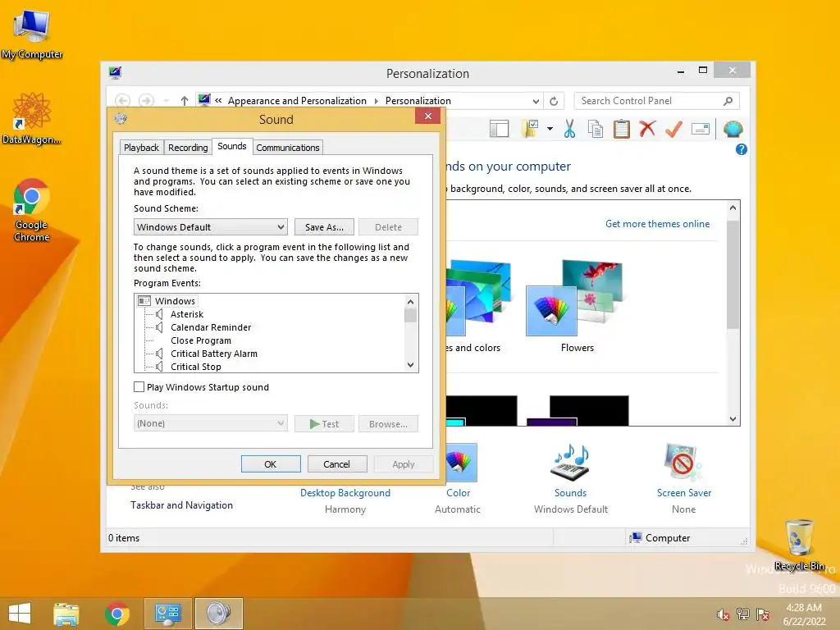Viewport: 840px width, 630px height.
Task: Click the orange checkmark toolbar icon
Action: (x=674, y=129)
